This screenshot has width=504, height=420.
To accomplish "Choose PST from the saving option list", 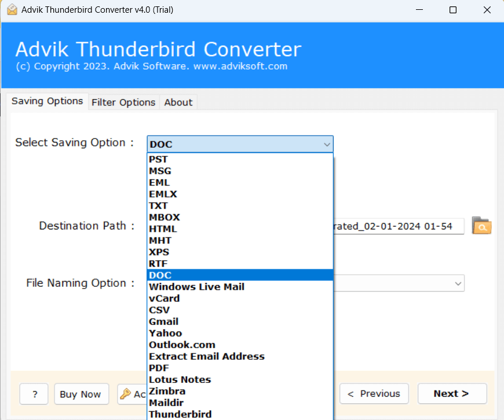I will pos(240,159).
